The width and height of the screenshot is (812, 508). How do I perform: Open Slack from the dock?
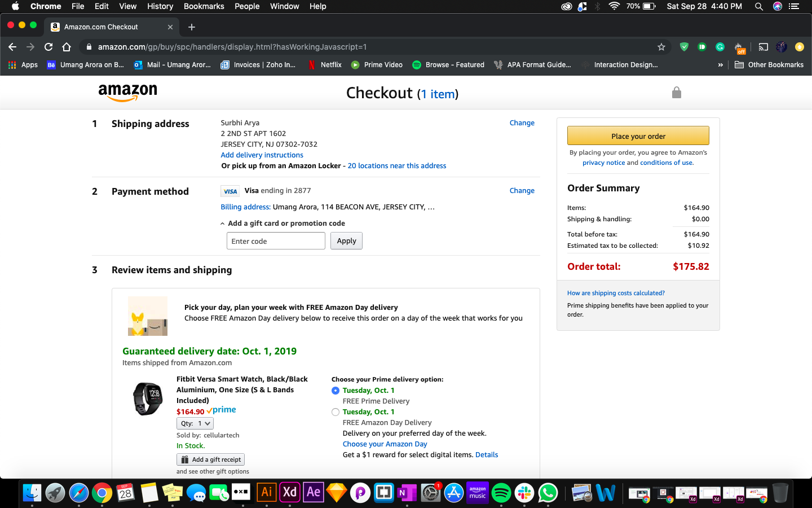click(524, 492)
